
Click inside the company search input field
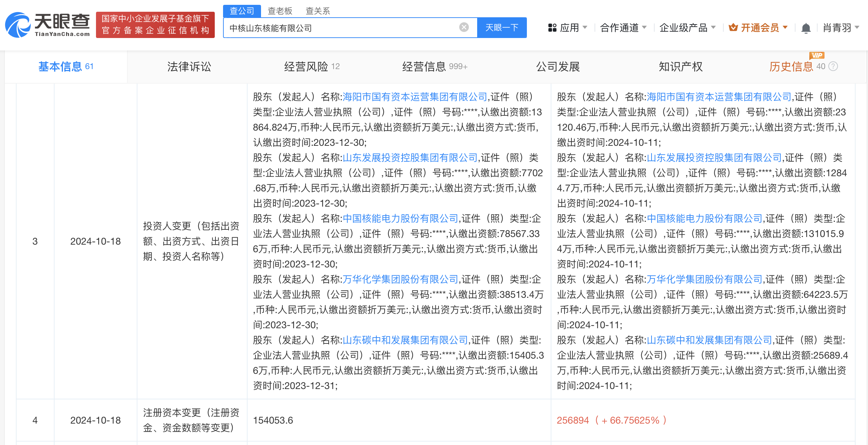[x=345, y=28]
